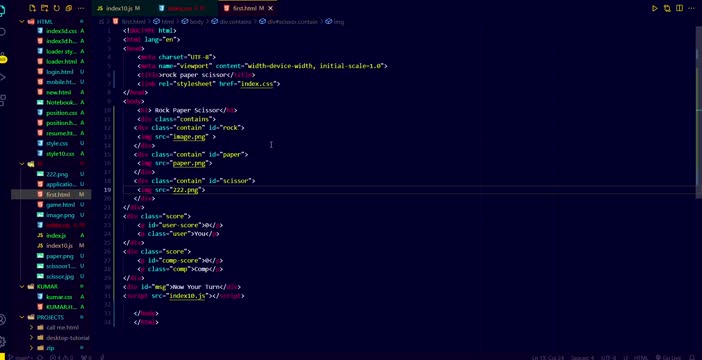Open index3d.css in Explorer

point(61,31)
